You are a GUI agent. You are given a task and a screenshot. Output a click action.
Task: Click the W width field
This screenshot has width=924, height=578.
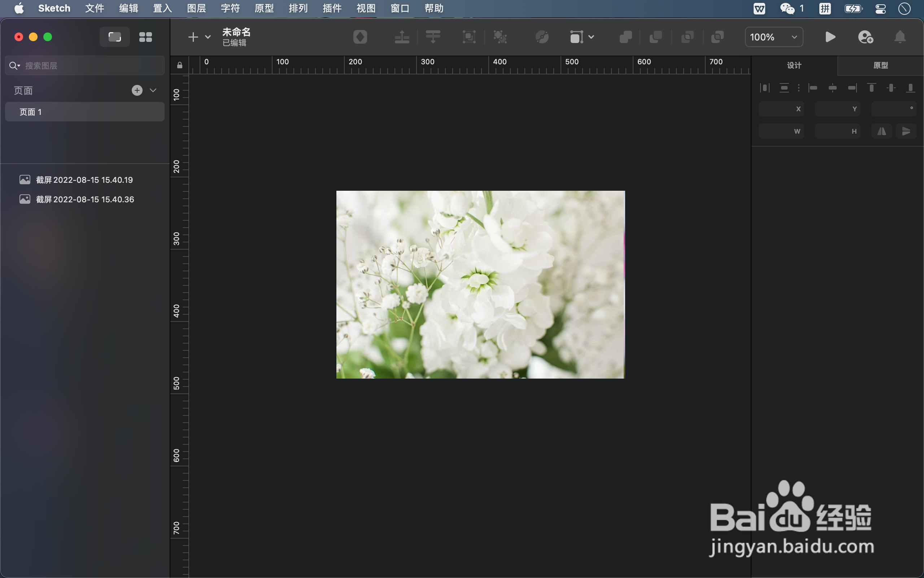(781, 131)
